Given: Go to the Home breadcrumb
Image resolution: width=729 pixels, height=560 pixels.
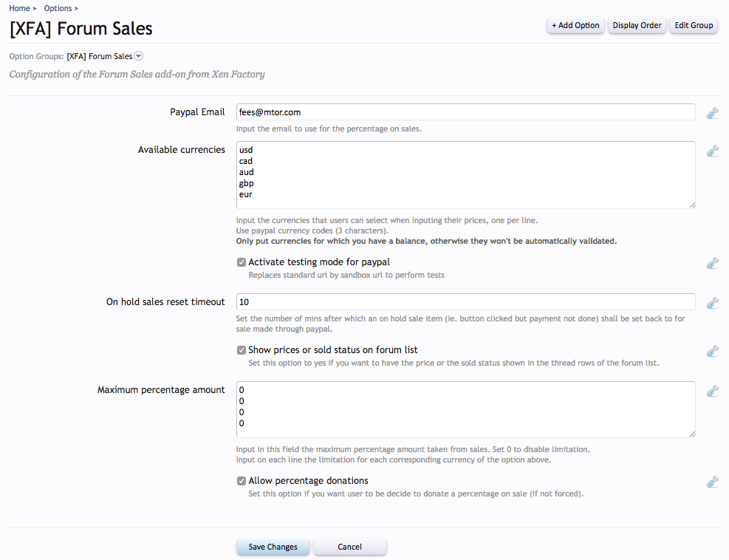Looking at the screenshot, I should (19, 8).
